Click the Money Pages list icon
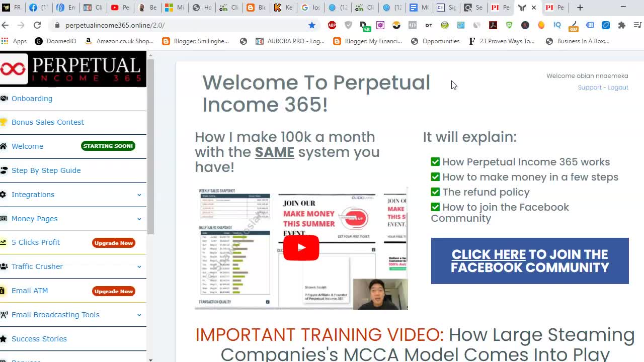Image resolution: width=644 pixels, height=362 pixels. [x=4, y=219]
